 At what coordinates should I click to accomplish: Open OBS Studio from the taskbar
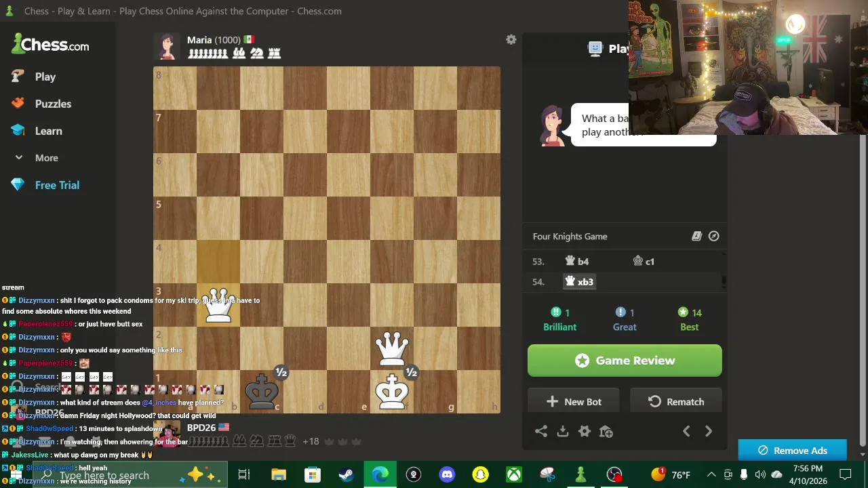[x=614, y=474]
